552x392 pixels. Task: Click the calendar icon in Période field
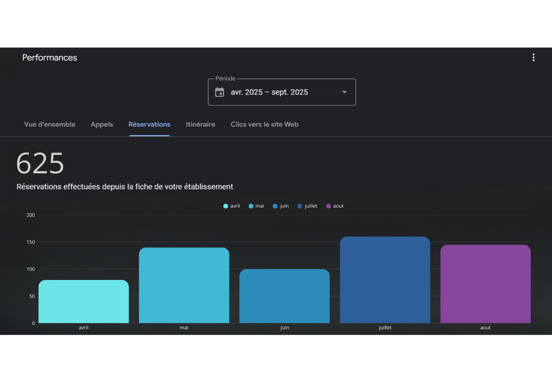[220, 92]
